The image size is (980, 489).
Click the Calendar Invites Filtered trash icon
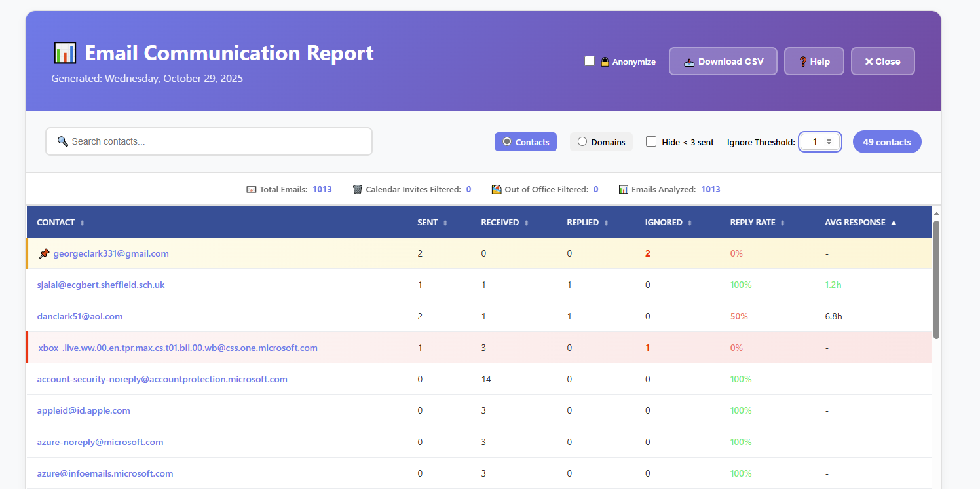357,189
